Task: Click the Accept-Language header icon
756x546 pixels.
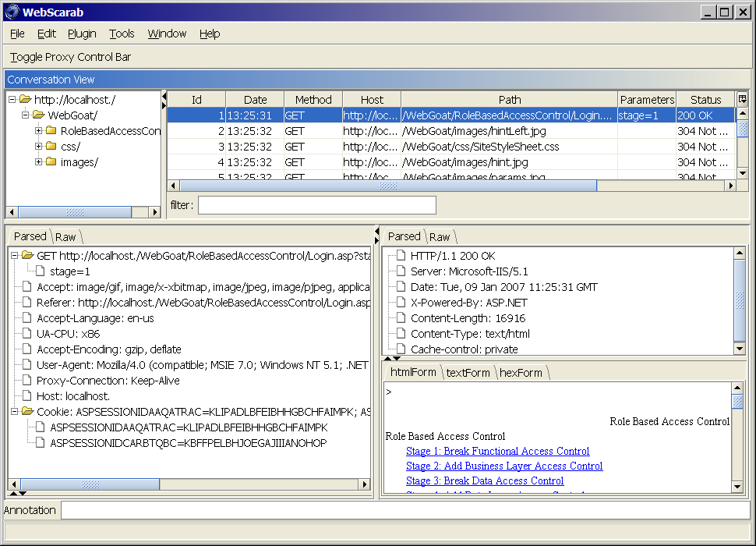Action: click(27, 318)
